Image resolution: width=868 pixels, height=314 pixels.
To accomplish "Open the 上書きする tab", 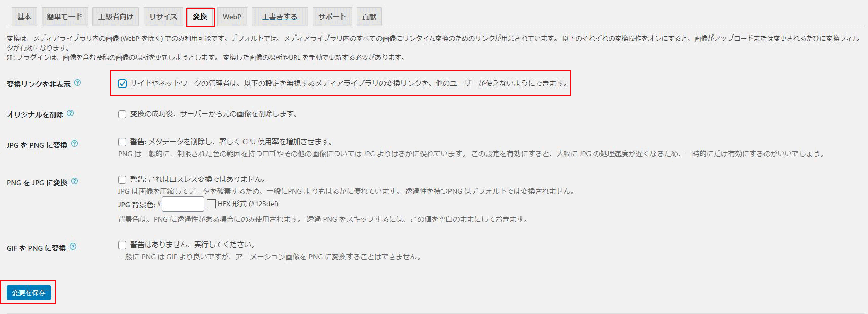I will 280,17.
